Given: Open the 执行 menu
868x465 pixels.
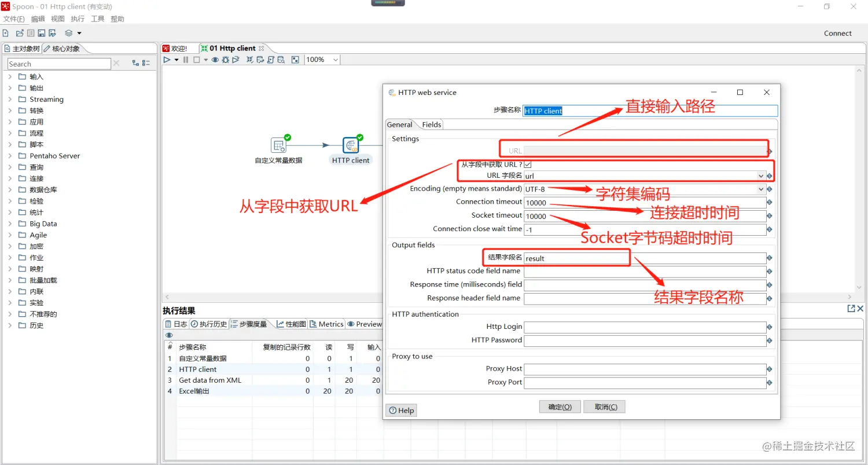Looking at the screenshot, I should [x=78, y=19].
